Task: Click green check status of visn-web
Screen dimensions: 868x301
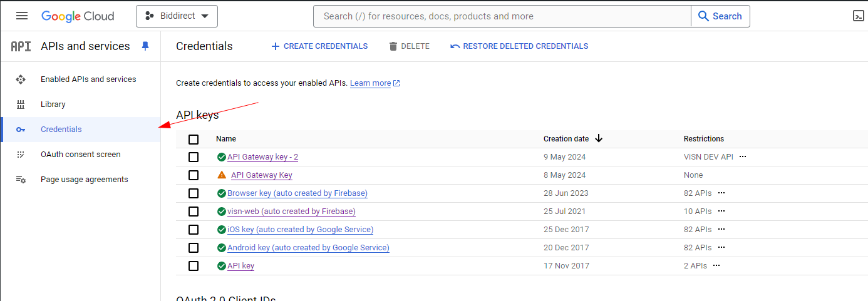Action: click(222, 212)
